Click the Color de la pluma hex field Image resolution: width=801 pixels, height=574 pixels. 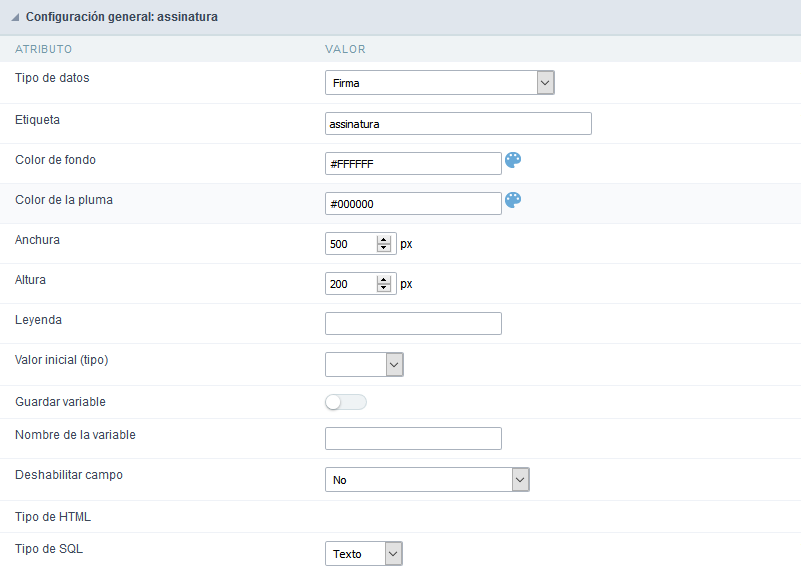[412, 203]
